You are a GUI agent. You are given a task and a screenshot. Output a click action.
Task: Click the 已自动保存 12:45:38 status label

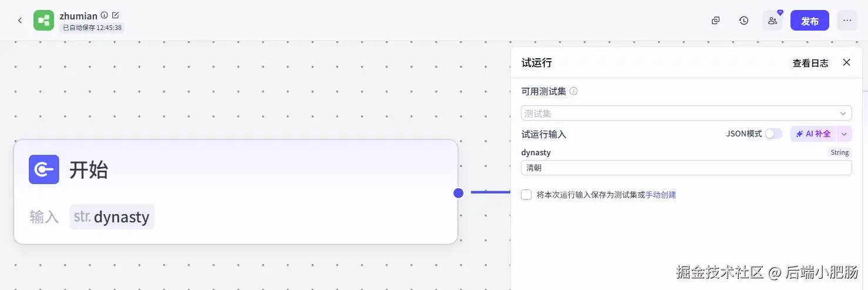(92, 28)
